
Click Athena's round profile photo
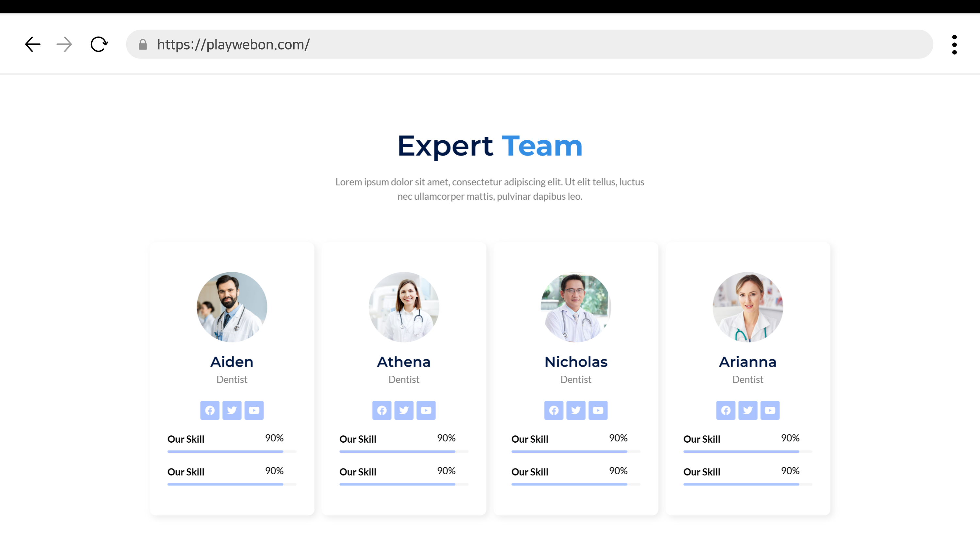(404, 307)
